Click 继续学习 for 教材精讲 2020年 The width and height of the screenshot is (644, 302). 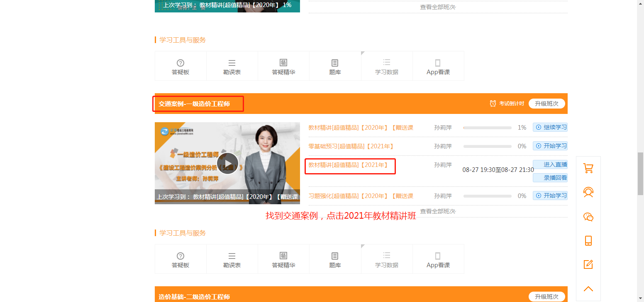(x=550, y=127)
